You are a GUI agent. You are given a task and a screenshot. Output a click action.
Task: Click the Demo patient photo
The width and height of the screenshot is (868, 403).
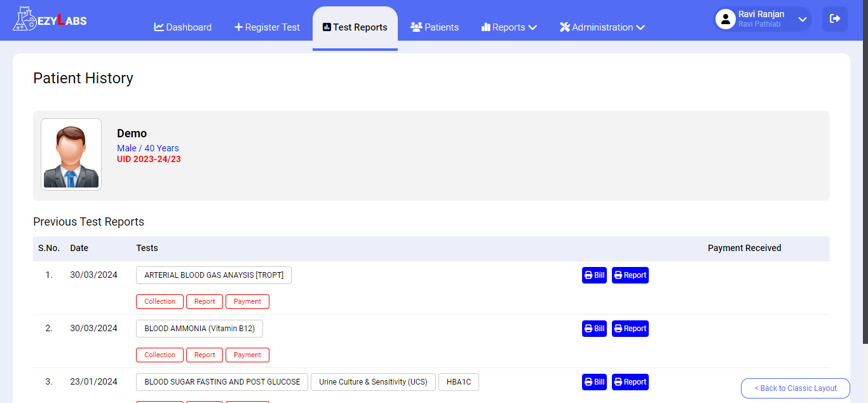[71, 154]
